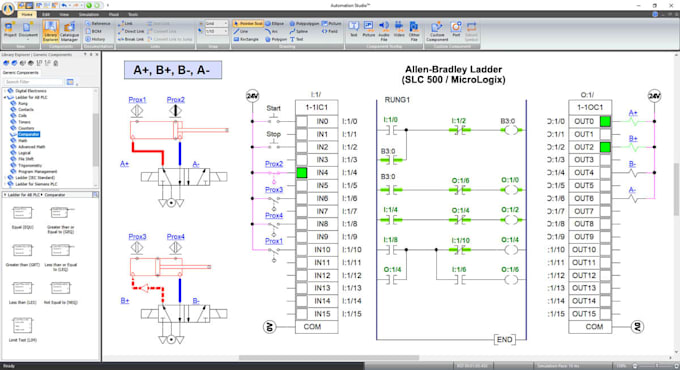Collapse the Ladder for AB PLC tree node
The height and width of the screenshot is (370, 680).
click(x=5, y=98)
